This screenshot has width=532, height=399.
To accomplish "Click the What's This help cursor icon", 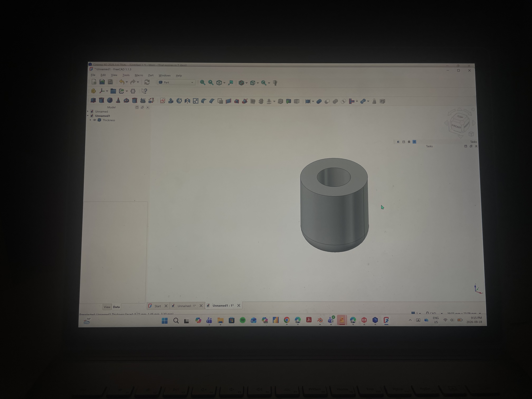I will [x=144, y=91].
